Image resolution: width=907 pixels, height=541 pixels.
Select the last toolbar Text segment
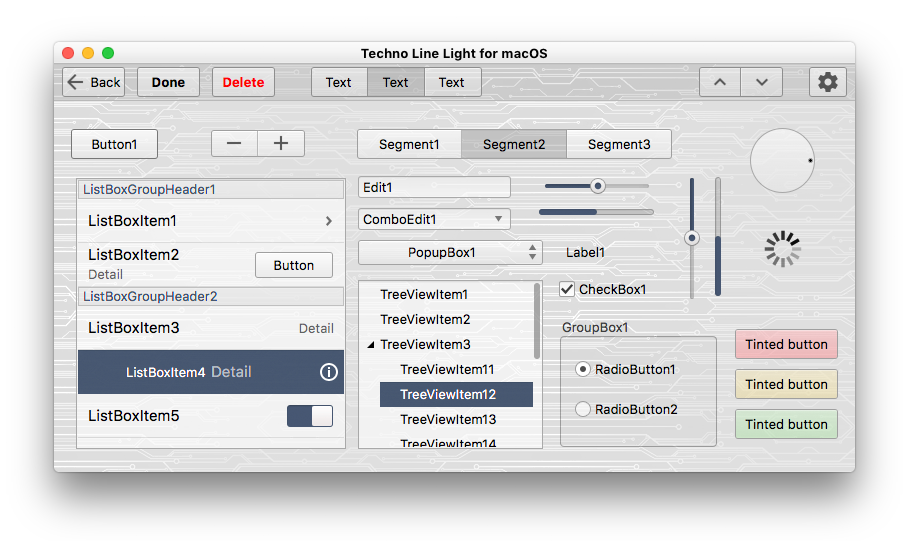[x=452, y=82]
